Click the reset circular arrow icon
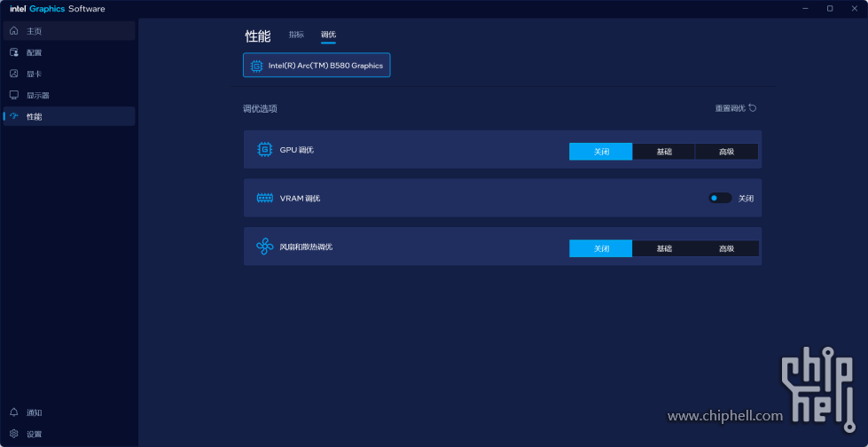The image size is (868, 447). pos(753,108)
